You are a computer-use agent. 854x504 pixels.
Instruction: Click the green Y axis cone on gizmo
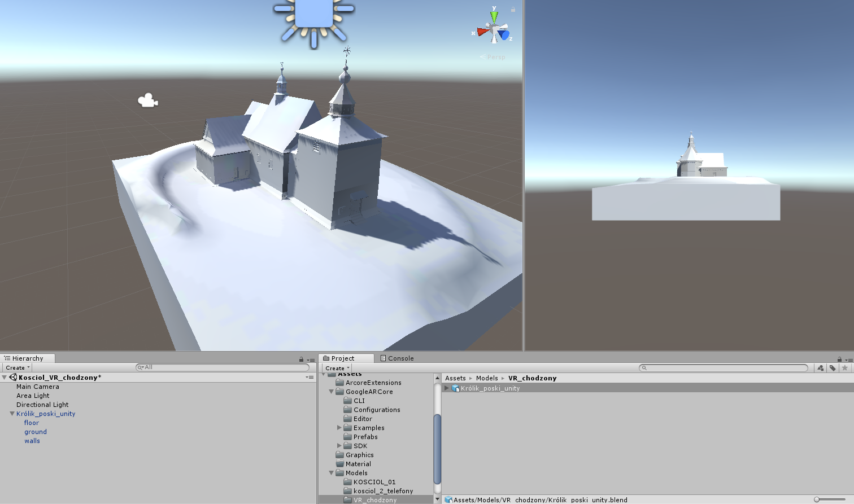coord(494,16)
